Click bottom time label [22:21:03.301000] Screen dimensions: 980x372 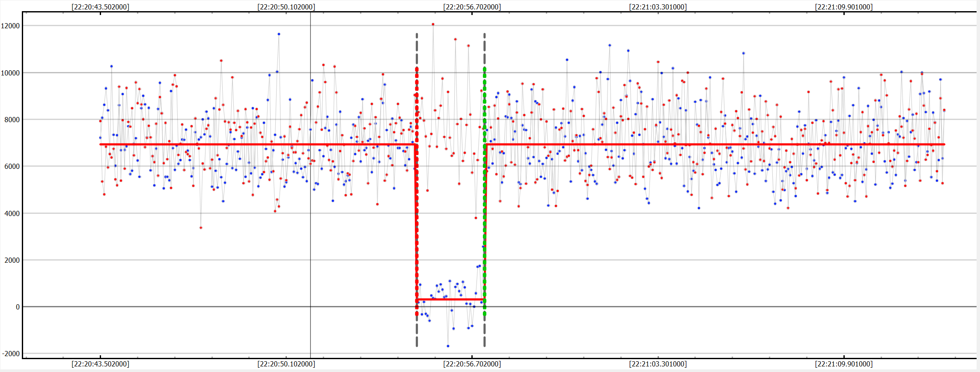click(658, 364)
